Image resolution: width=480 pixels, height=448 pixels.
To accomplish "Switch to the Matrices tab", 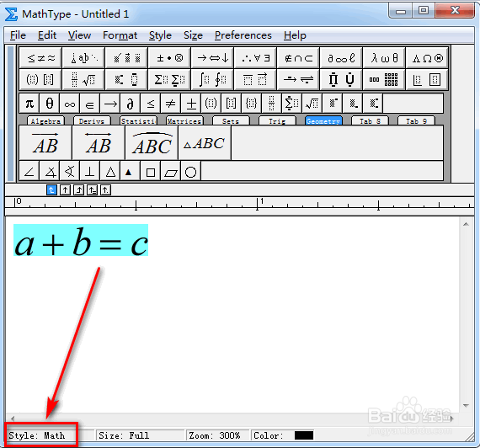I will [x=184, y=120].
